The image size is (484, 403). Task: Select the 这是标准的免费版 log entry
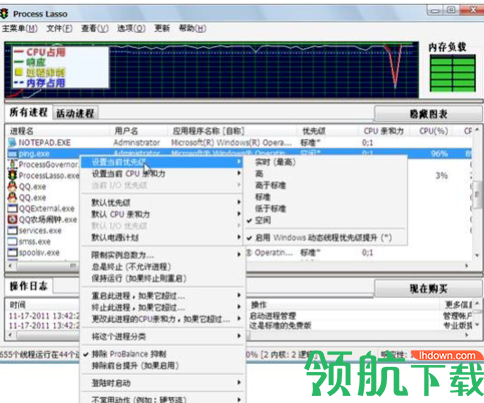[280, 325]
